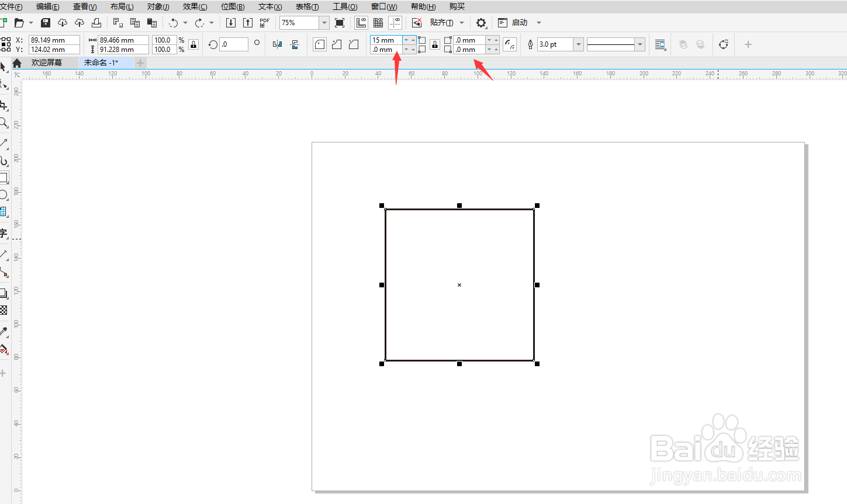Expand the redo history dropdown arrow

click(x=212, y=23)
